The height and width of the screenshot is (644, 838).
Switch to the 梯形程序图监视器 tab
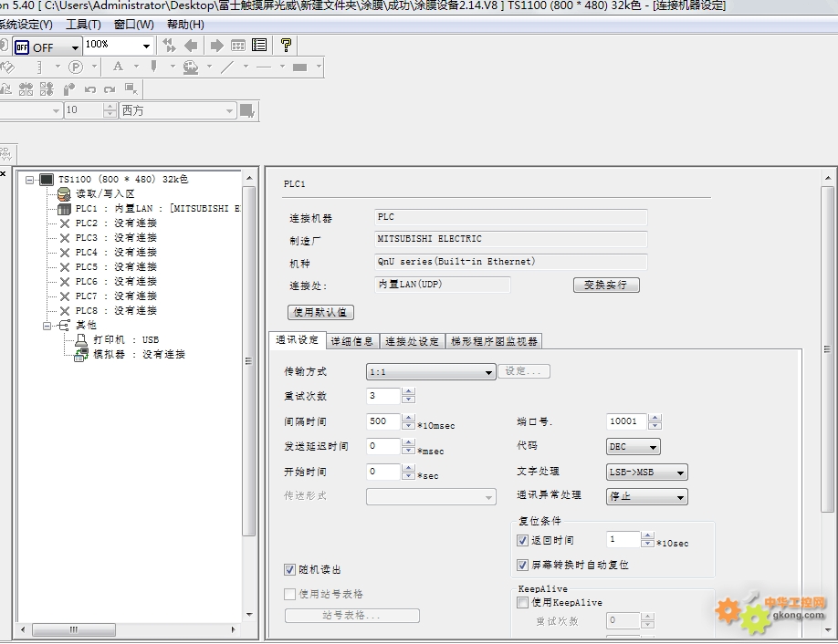(x=494, y=341)
